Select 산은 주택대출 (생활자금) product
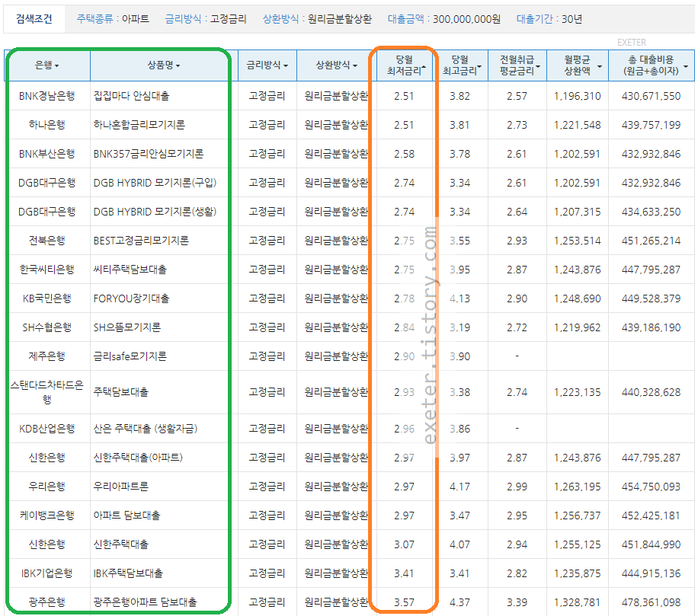This screenshot has height=616, width=698. (x=145, y=429)
